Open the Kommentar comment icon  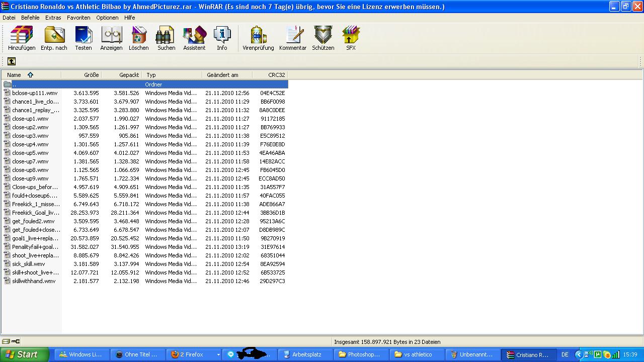(x=293, y=38)
